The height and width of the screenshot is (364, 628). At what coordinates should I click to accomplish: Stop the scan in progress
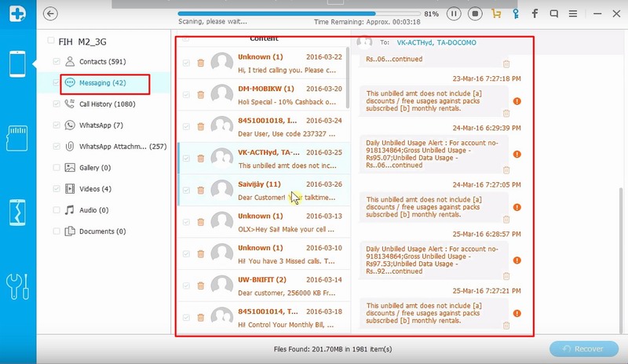tap(474, 13)
